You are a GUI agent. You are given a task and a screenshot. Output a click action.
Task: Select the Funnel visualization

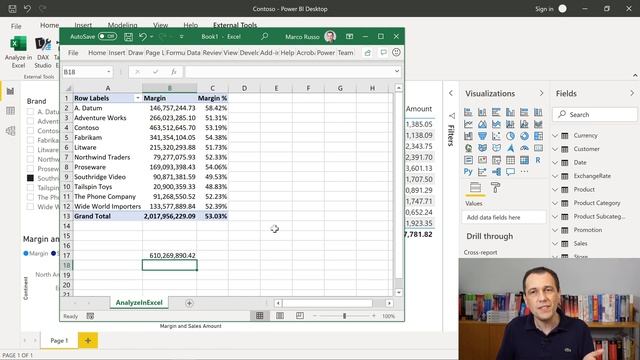point(482,136)
